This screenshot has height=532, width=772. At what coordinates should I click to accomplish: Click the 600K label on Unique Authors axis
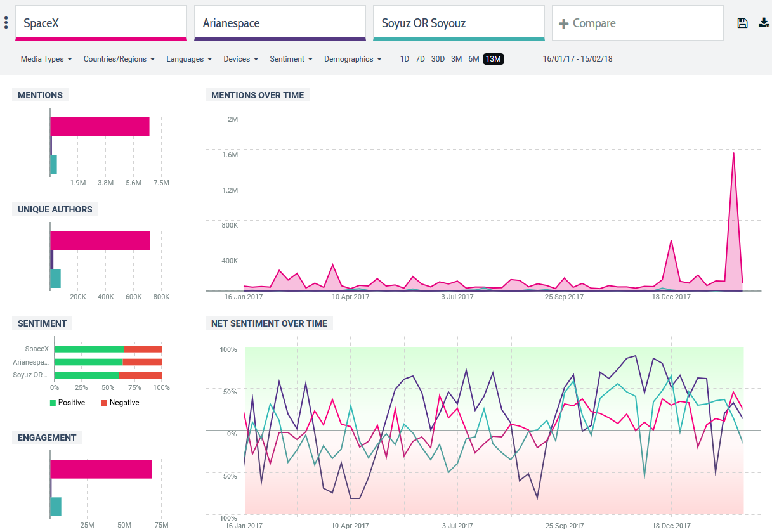(x=134, y=297)
